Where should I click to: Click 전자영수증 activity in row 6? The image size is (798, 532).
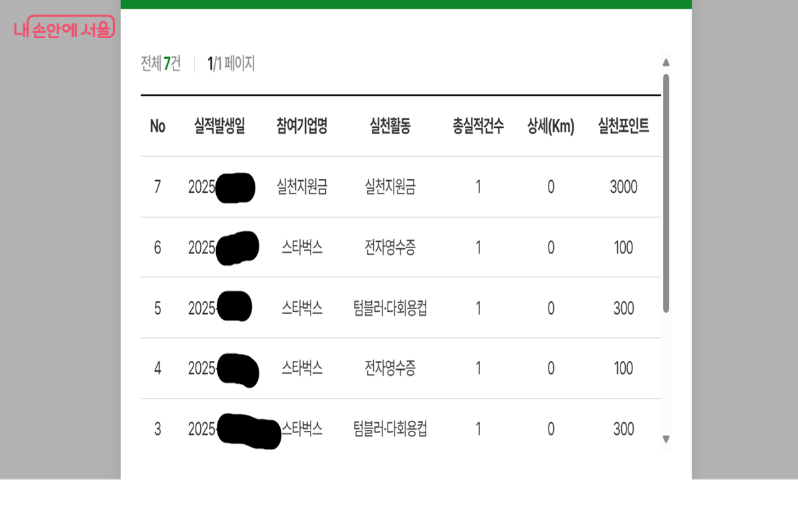[390, 248]
